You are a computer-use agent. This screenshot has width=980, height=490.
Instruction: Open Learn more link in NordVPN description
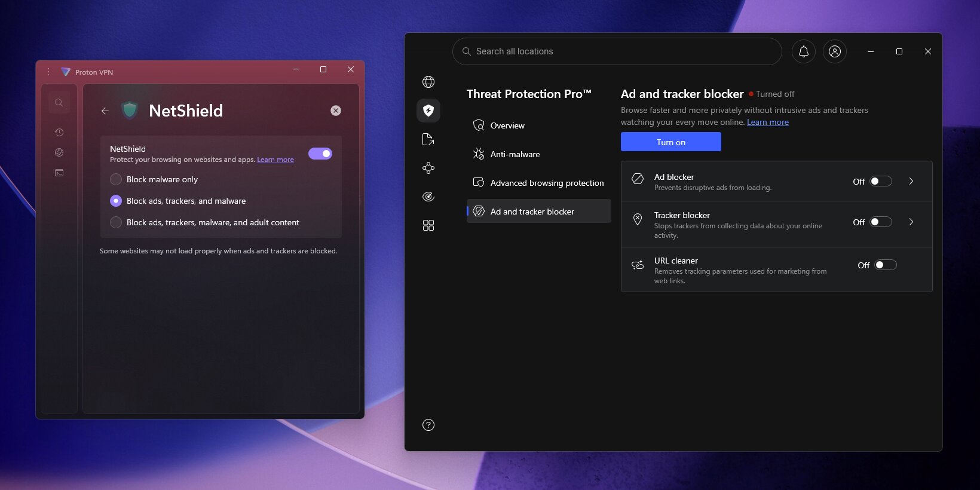(768, 122)
